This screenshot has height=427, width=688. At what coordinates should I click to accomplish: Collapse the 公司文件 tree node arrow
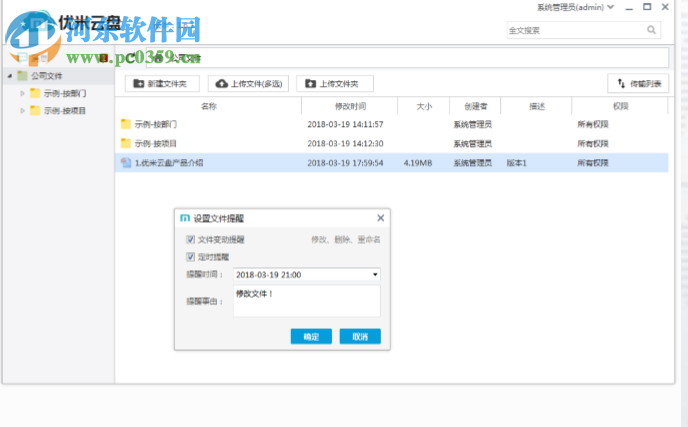tap(10, 76)
